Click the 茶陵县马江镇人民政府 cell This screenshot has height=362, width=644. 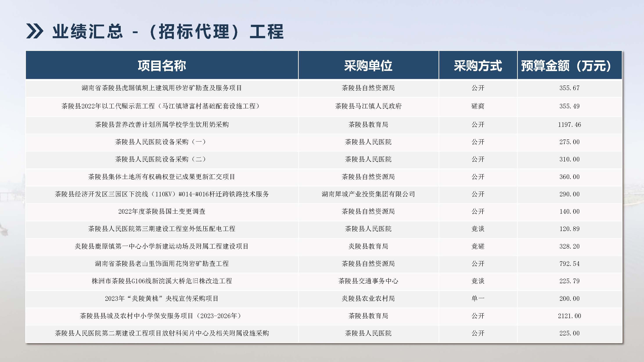tap(368, 106)
